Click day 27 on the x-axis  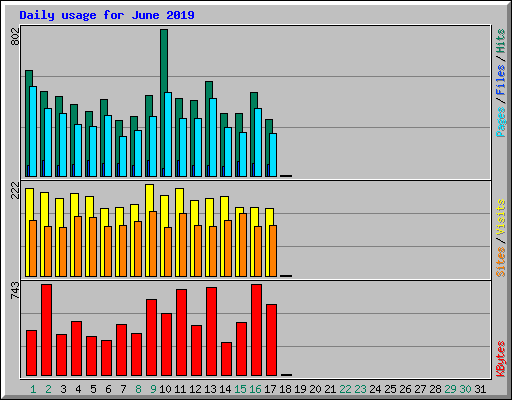click(420, 389)
